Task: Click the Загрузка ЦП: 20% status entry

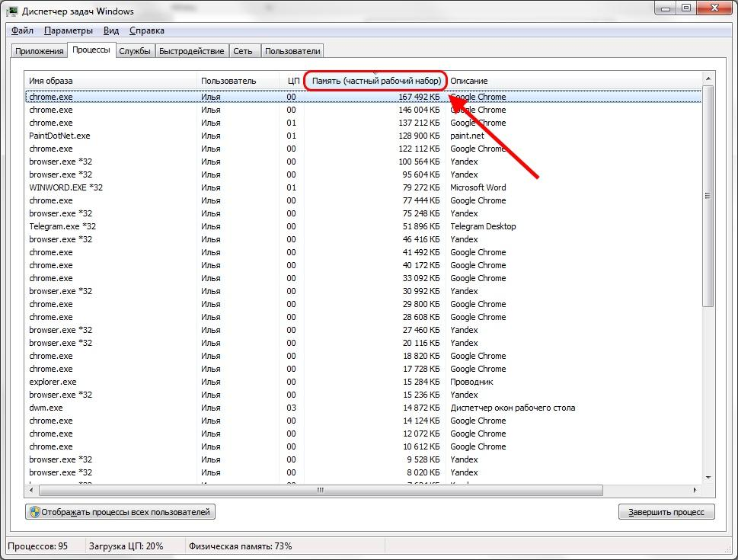Action: pos(126,546)
